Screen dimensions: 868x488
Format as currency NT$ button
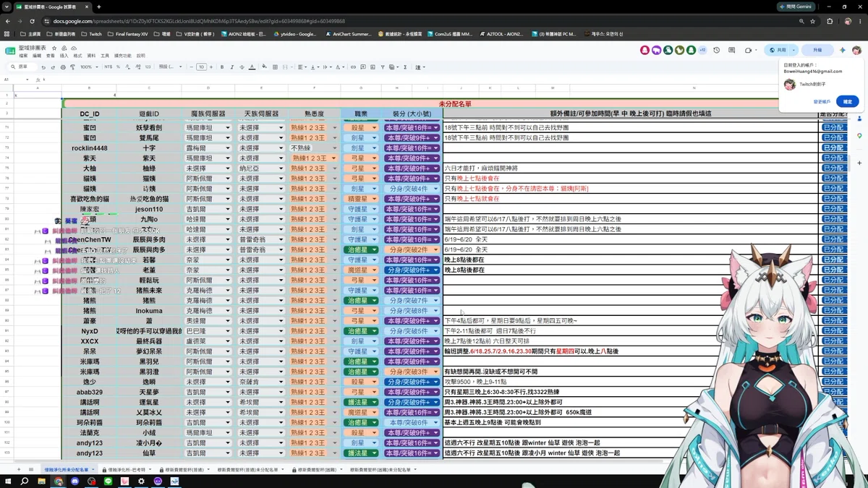click(x=109, y=67)
